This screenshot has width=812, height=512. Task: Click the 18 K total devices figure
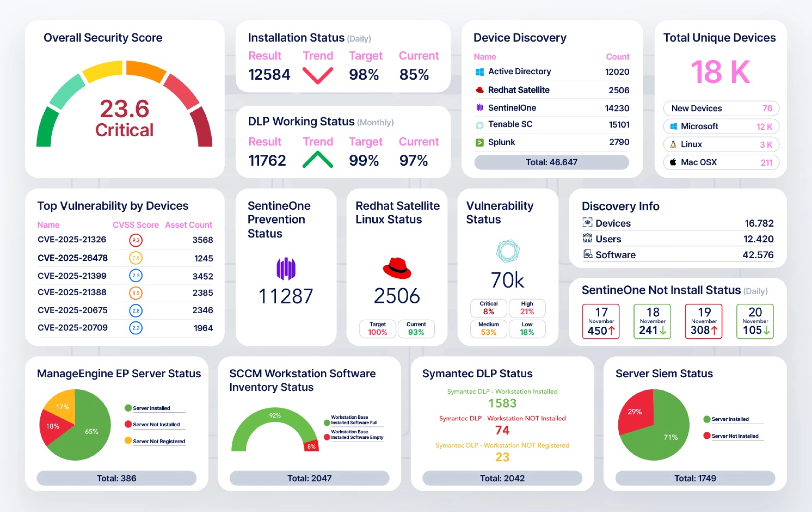coord(721,72)
